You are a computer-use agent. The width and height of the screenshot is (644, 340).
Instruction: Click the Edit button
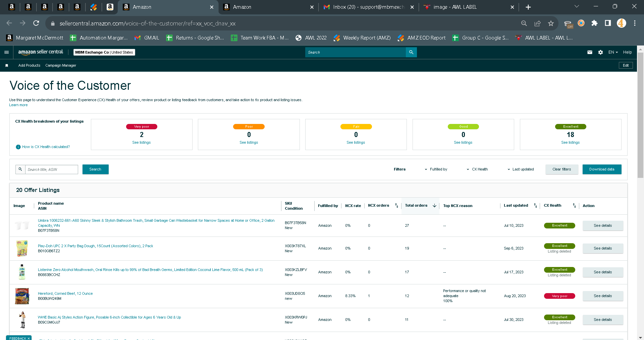coord(626,65)
